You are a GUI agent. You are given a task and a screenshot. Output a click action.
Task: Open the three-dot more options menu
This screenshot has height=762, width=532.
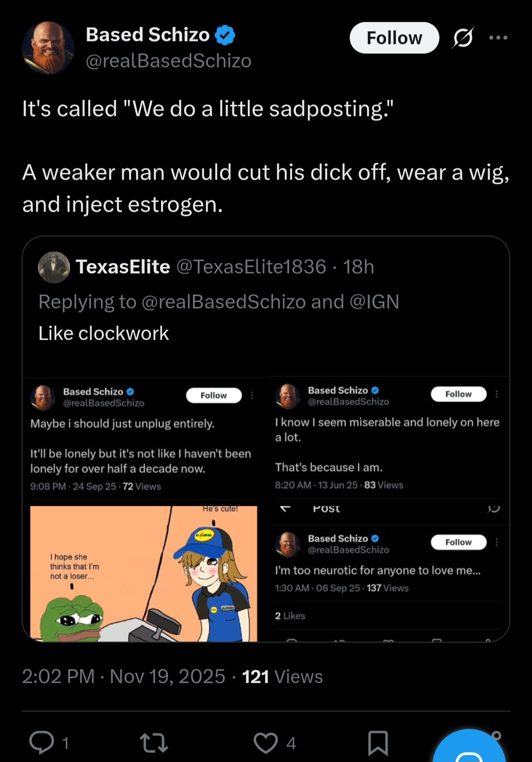click(x=498, y=38)
